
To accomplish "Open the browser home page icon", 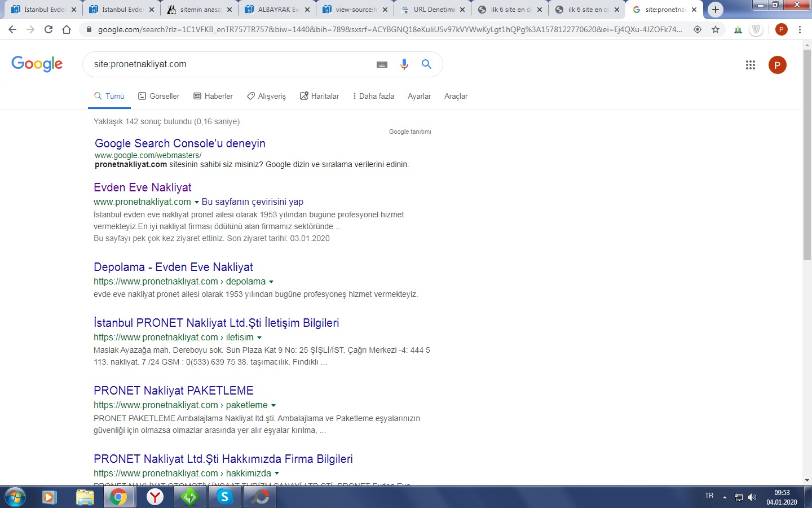I will [67, 29].
